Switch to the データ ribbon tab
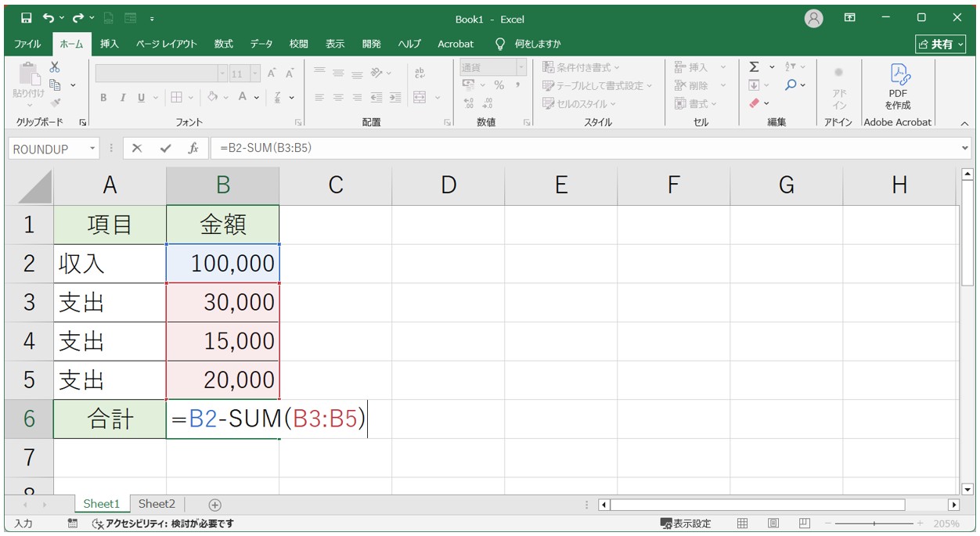Image resolution: width=980 pixels, height=536 pixels. [261, 44]
